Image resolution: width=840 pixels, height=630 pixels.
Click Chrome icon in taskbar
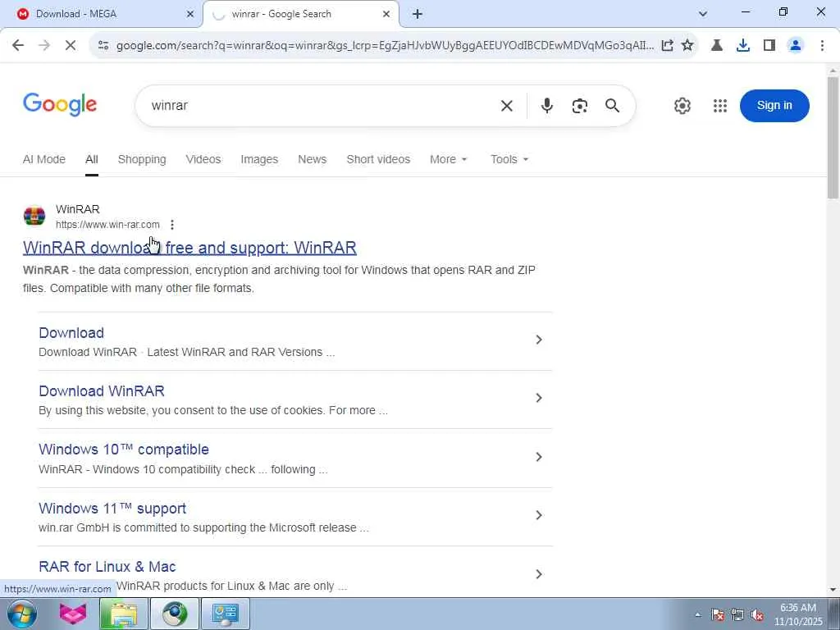[175, 614]
